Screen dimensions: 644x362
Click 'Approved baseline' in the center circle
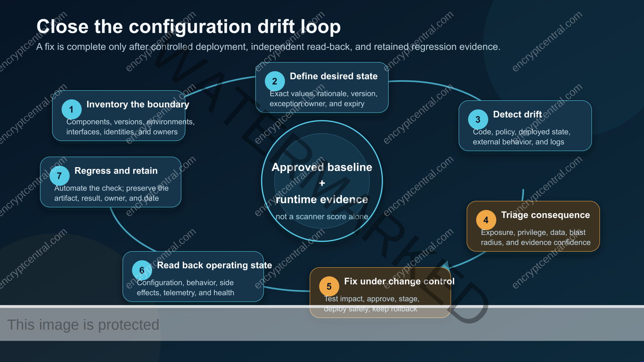coord(322,167)
